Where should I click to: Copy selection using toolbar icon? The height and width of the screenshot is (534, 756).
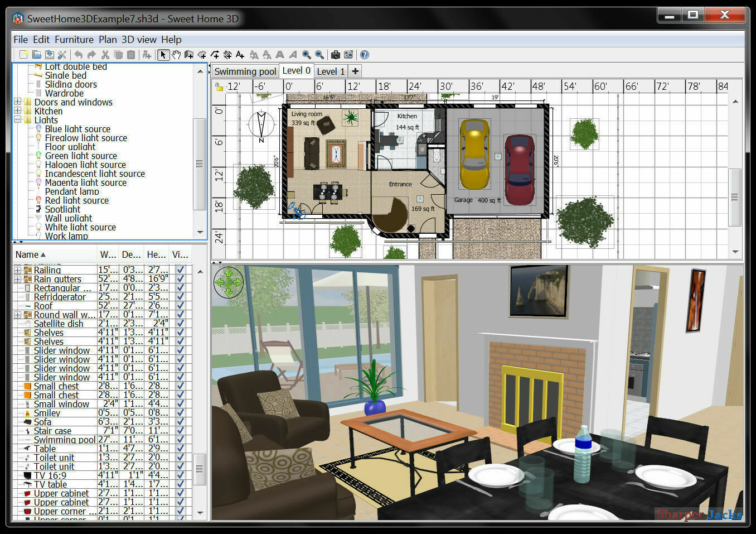tap(118, 55)
